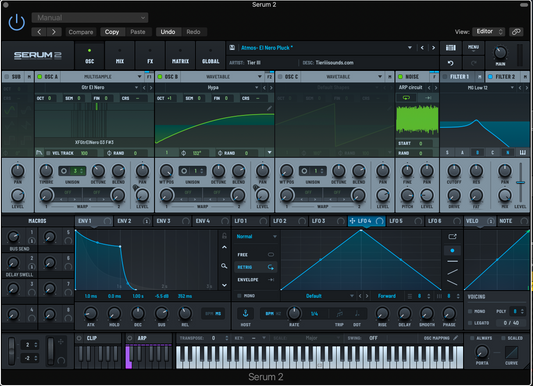The width and height of the screenshot is (533, 386).
Task: Click the LFO 4 drag move icon
Action: click(352, 221)
